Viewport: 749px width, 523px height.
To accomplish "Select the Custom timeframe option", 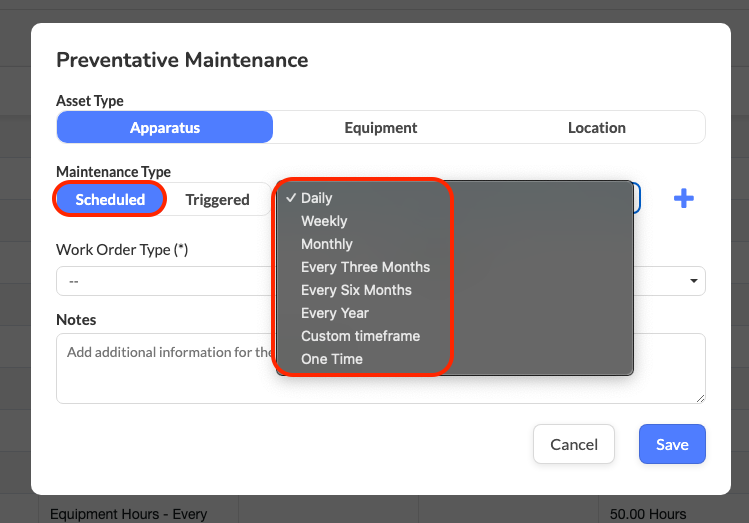I will [x=360, y=336].
